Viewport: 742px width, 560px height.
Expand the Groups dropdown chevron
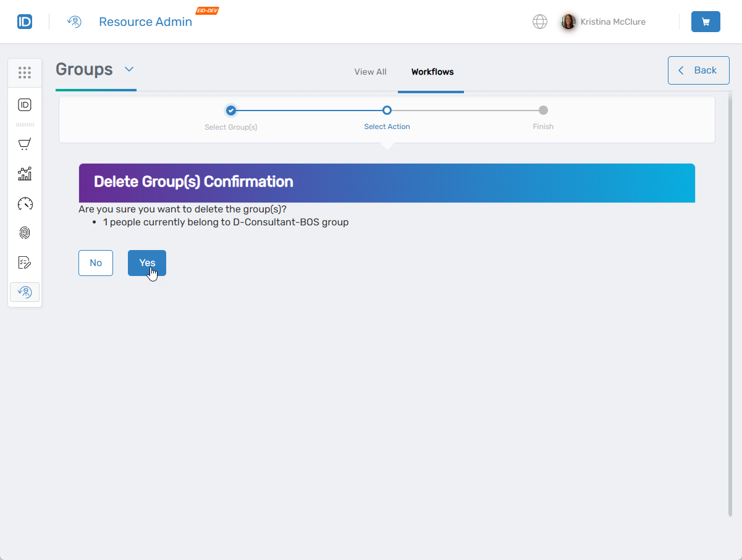click(129, 70)
